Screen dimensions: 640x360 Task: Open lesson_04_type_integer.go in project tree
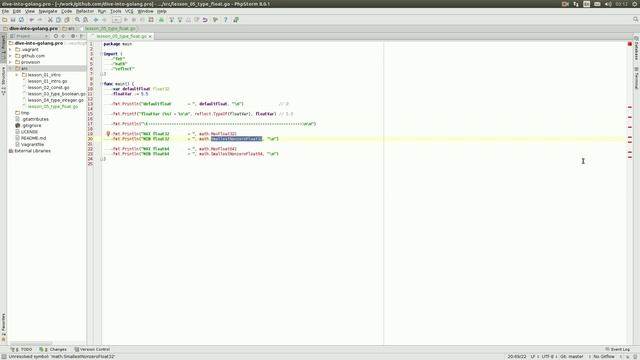click(56, 100)
